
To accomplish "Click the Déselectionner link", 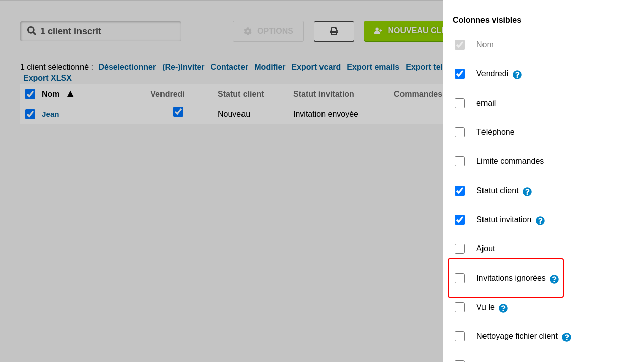I will pos(127,67).
